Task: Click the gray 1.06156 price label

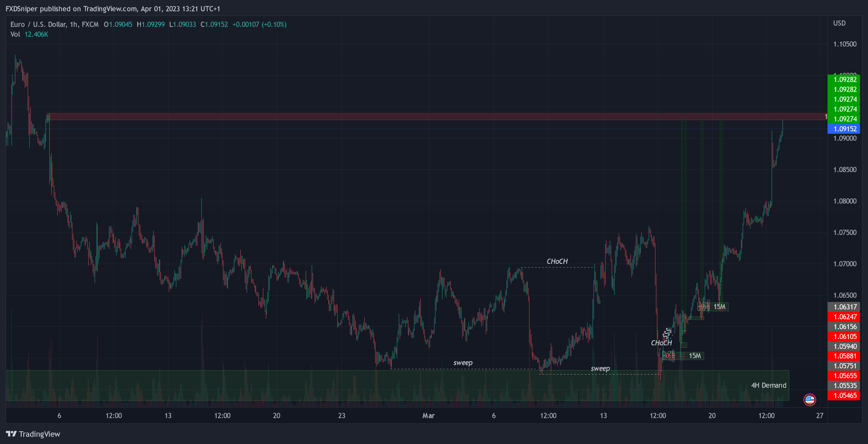Action: coord(844,326)
